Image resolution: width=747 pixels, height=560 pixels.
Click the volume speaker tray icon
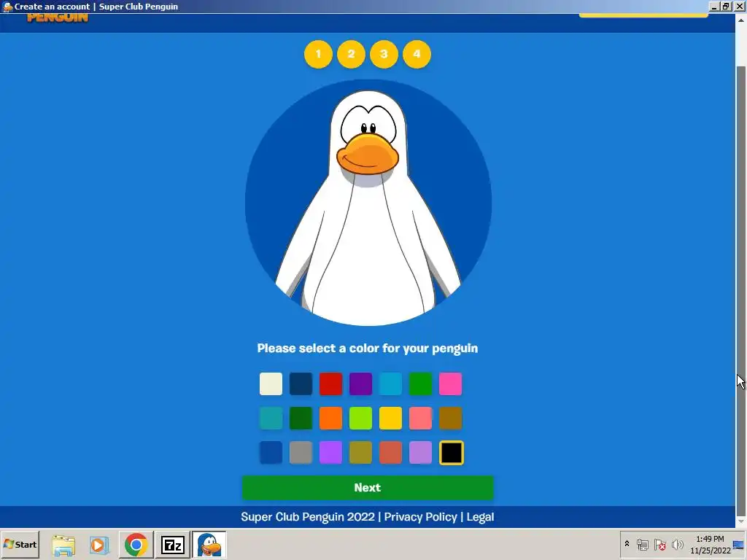pos(677,544)
